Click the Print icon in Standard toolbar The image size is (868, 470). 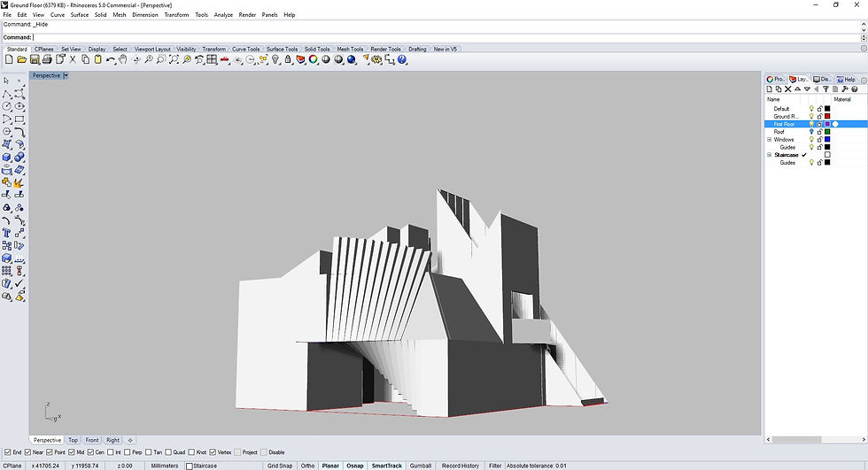(47, 59)
